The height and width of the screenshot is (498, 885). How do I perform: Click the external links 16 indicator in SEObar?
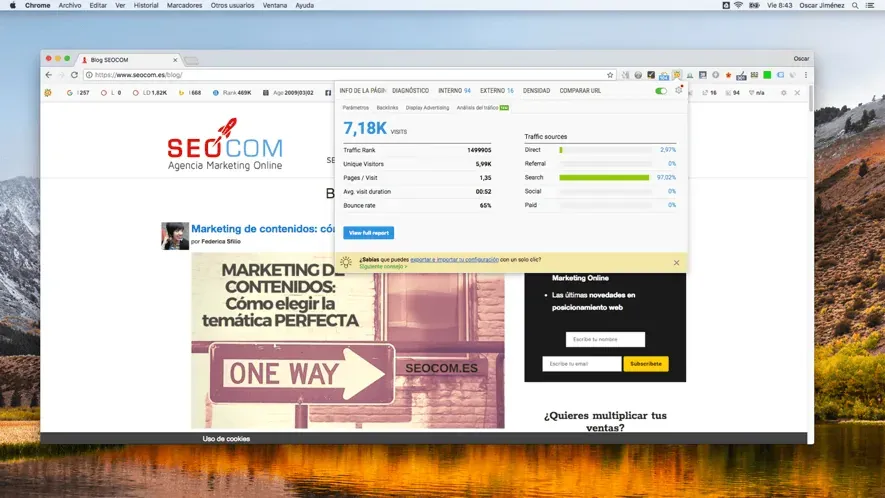(x=709, y=93)
